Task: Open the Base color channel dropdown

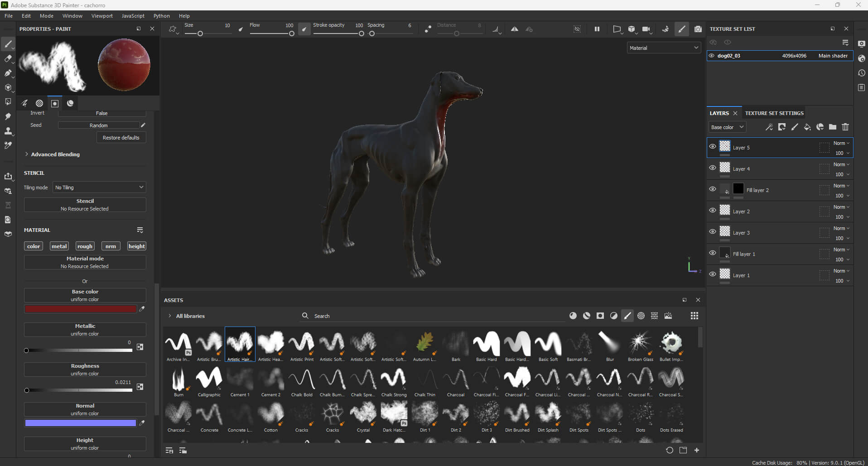Action: (x=727, y=127)
